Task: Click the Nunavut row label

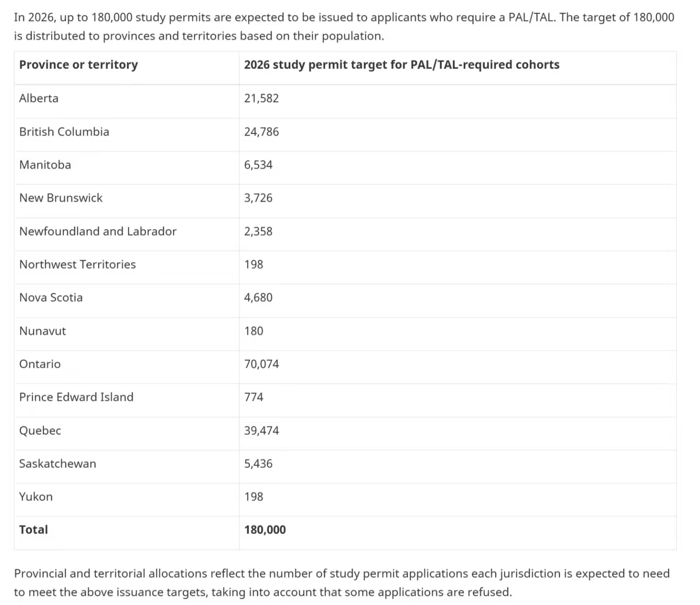Action: coord(42,331)
